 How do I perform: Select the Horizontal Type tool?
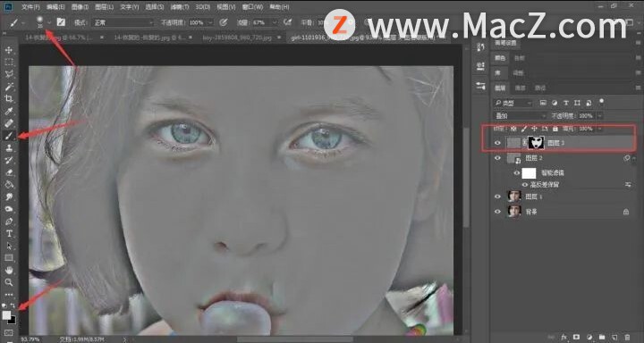(x=9, y=234)
